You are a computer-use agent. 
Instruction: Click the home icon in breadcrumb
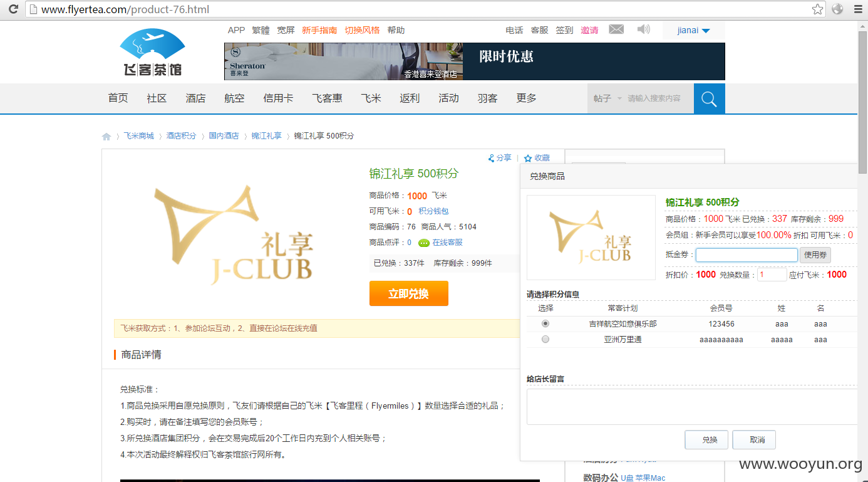tap(106, 136)
